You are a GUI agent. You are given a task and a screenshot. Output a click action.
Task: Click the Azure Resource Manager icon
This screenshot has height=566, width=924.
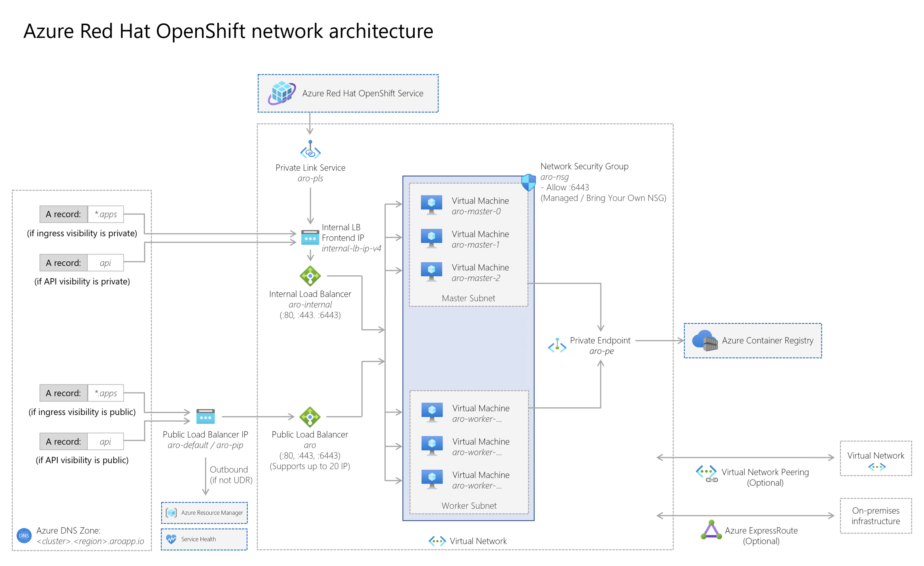point(171,513)
